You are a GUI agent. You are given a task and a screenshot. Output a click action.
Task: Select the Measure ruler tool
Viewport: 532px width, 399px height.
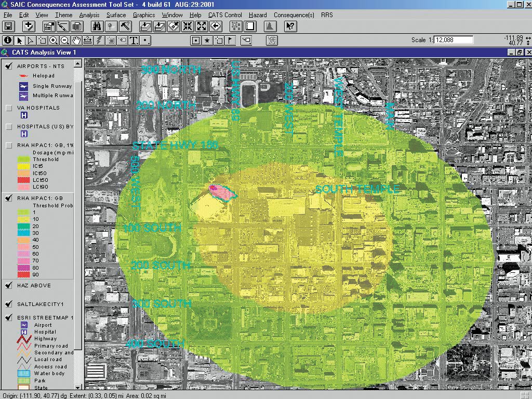click(x=88, y=41)
